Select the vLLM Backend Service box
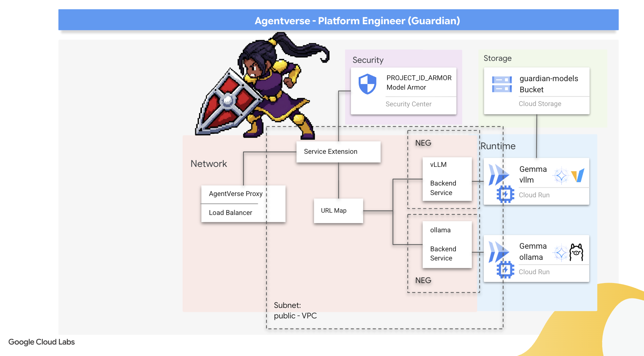The width and height of the screenshot is (644, 356). click(447, 179)
